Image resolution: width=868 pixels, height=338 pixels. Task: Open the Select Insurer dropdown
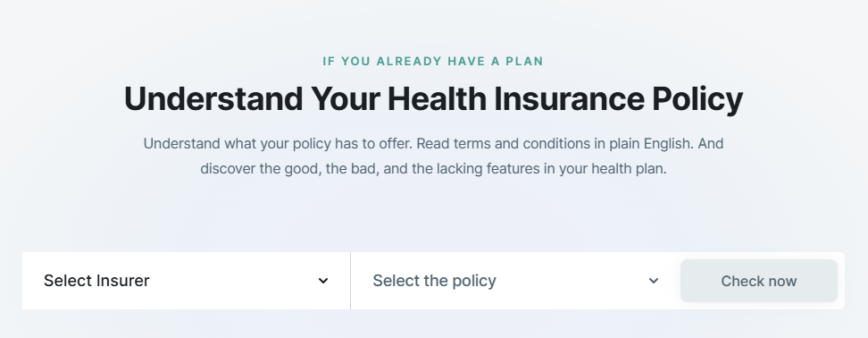[186, 281]
